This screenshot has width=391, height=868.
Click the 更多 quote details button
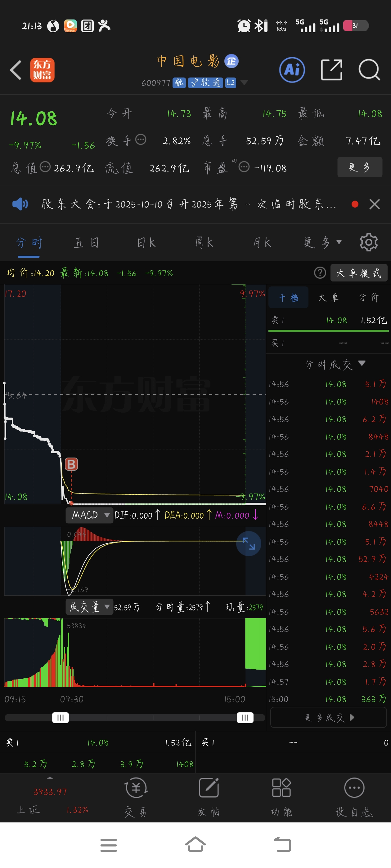360,167
